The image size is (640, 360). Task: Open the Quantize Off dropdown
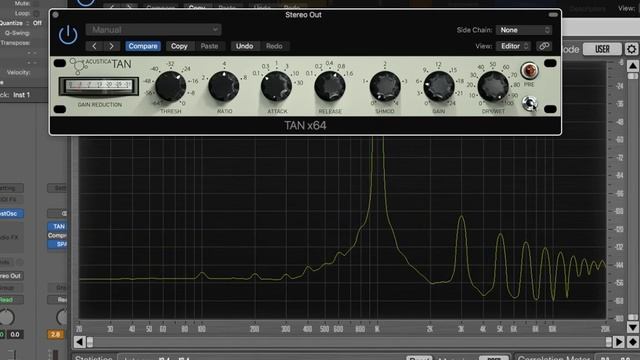click(37, 23)
